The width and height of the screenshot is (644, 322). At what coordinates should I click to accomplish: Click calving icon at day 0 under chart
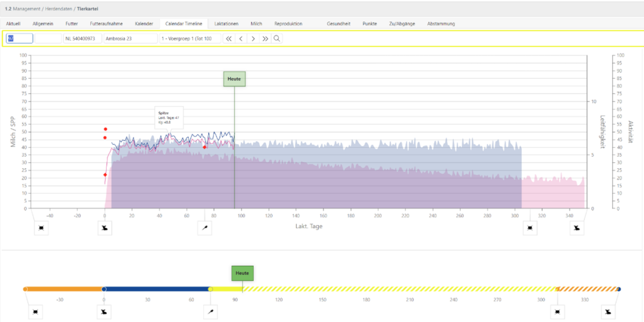pyautogui.click(x=105, y=228)
